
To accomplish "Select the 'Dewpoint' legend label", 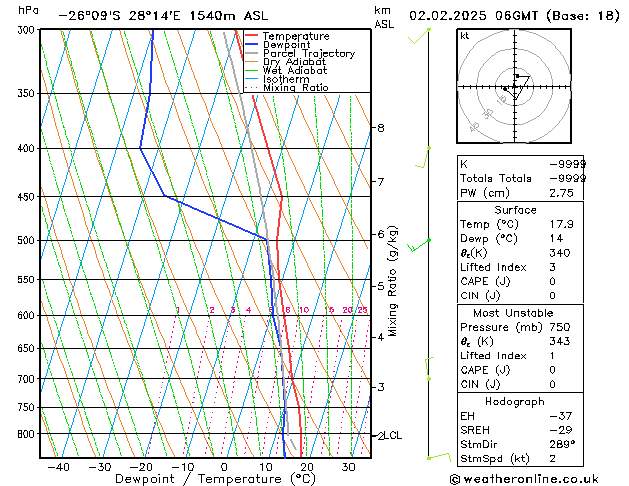I will [286, 45].
